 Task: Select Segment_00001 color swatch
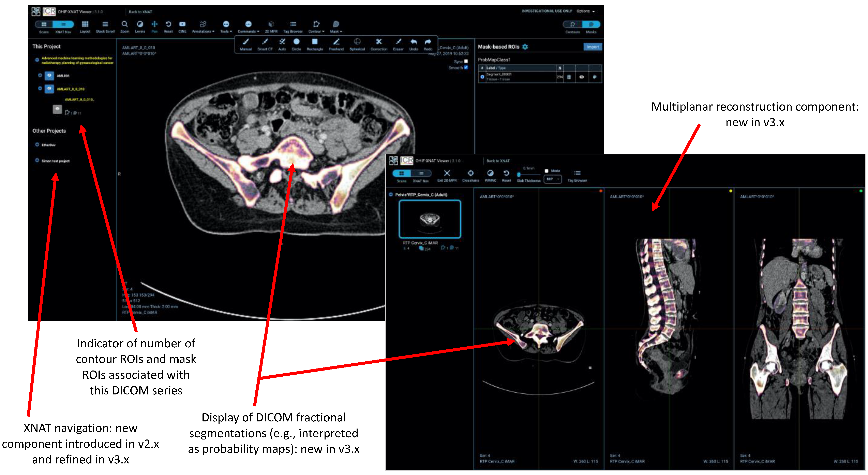594,77
